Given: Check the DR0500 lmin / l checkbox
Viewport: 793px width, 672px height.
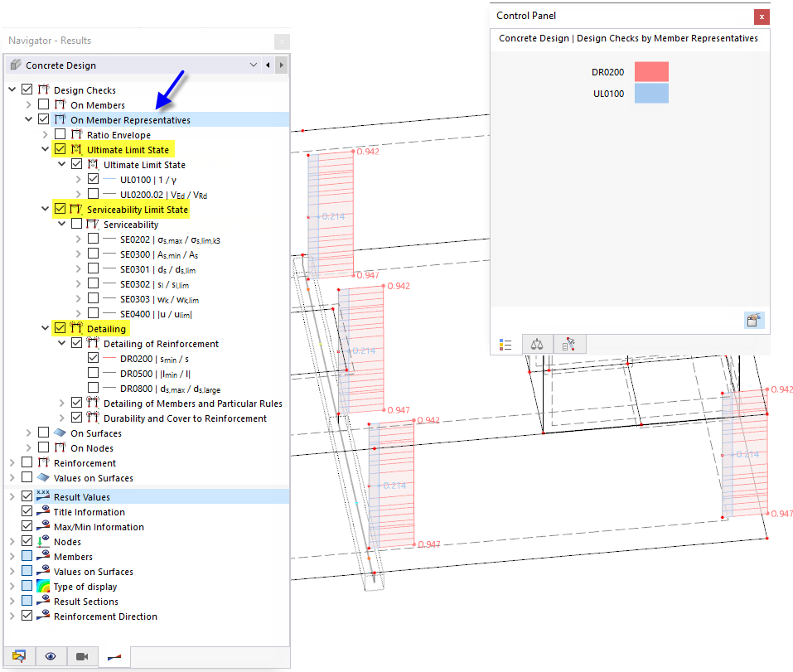Looking at the screenshot, I should (x=93, y=373).
